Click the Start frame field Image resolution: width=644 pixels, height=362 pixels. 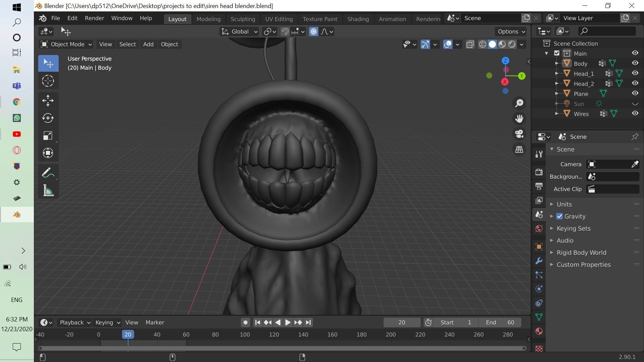tap(456, 322)
